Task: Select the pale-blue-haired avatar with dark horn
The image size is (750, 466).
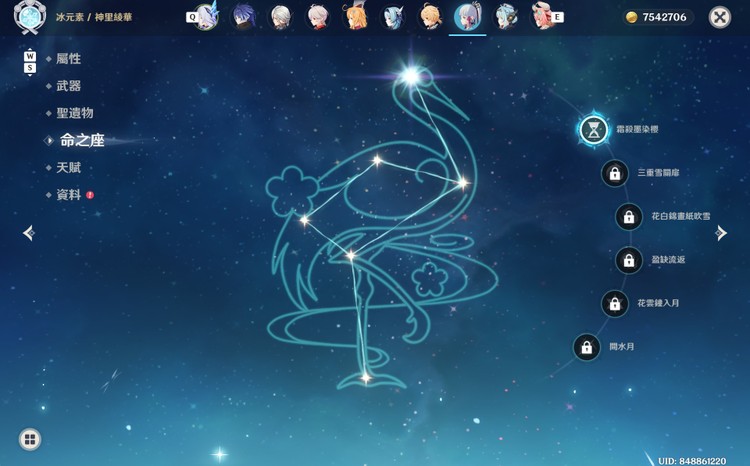Action: [505, 17]
